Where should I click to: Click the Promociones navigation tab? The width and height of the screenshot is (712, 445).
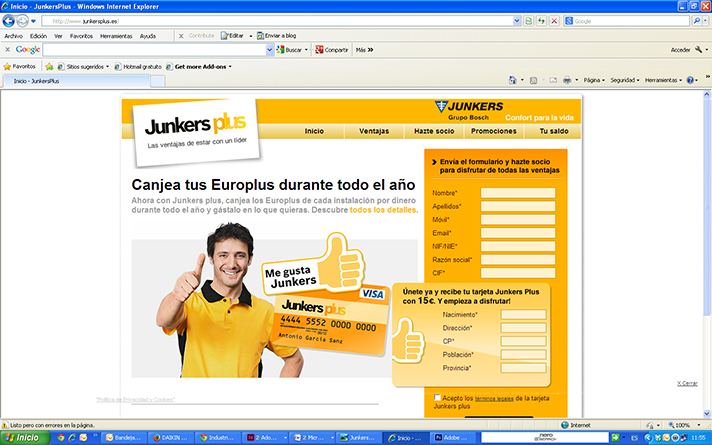494,131
